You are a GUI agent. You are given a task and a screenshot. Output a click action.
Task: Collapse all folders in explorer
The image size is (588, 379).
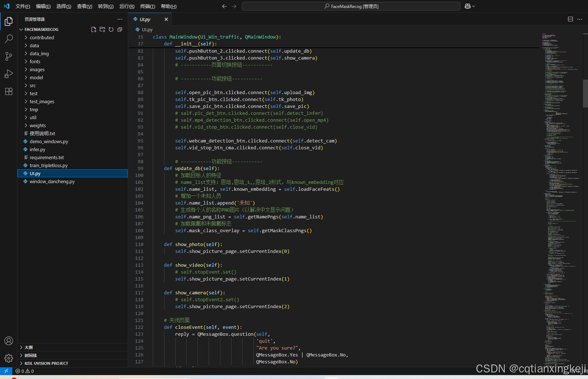[x=120, y=29]
